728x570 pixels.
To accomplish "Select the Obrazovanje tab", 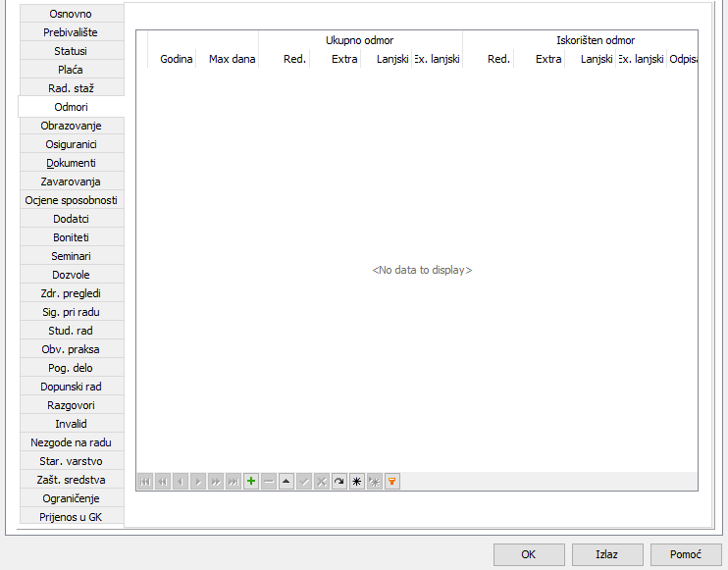I will tap(71, 126).
